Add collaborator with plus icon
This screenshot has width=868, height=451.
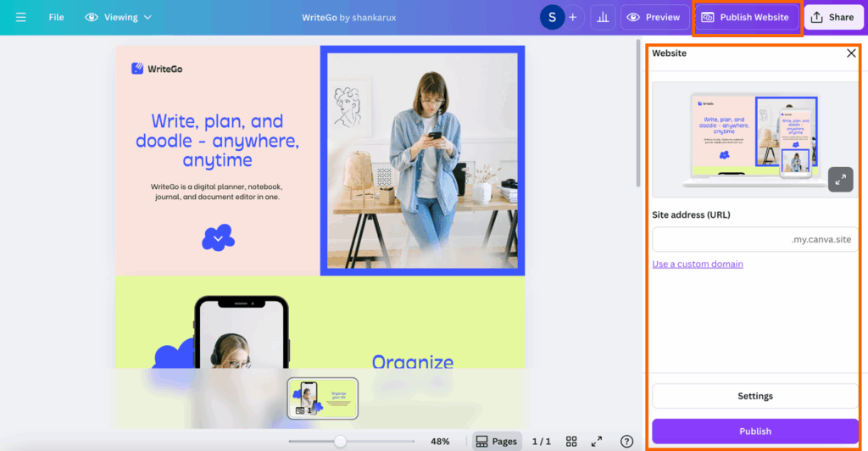click(573, 17)
